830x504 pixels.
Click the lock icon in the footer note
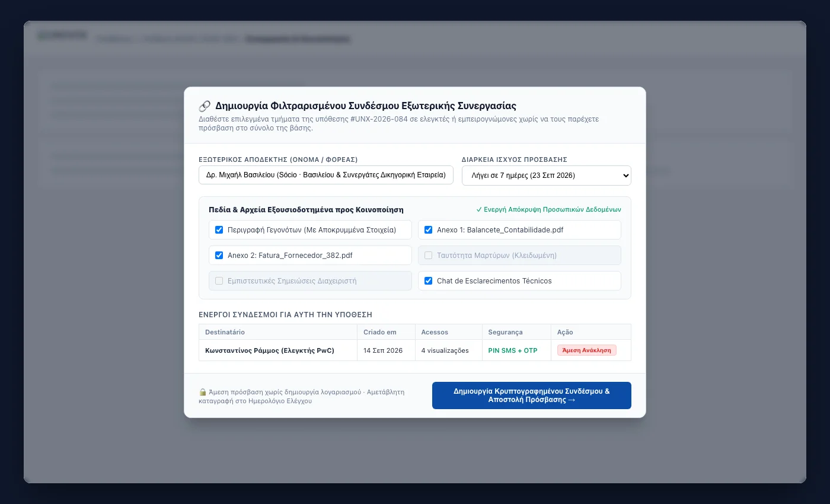pos(203,392)
